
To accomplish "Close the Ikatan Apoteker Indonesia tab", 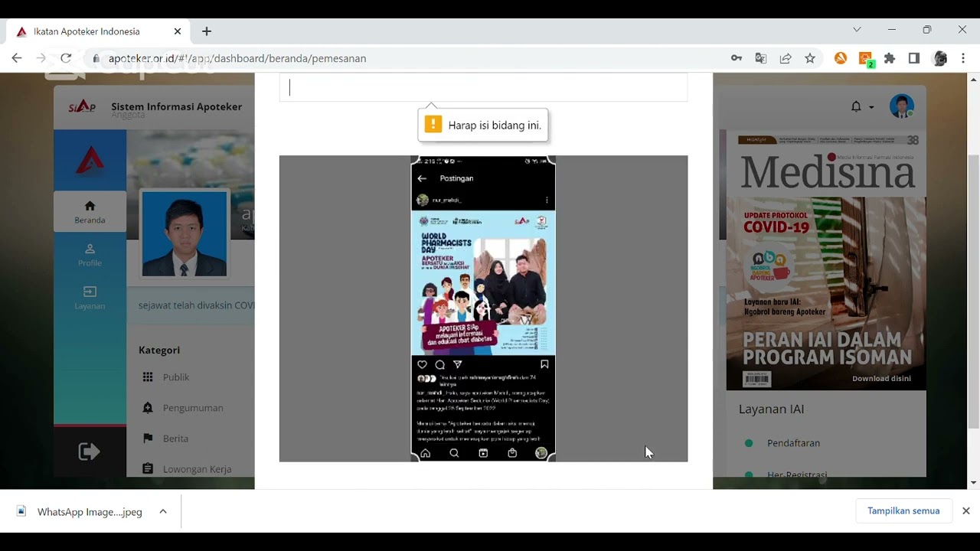I will click(x=178, y=31).
